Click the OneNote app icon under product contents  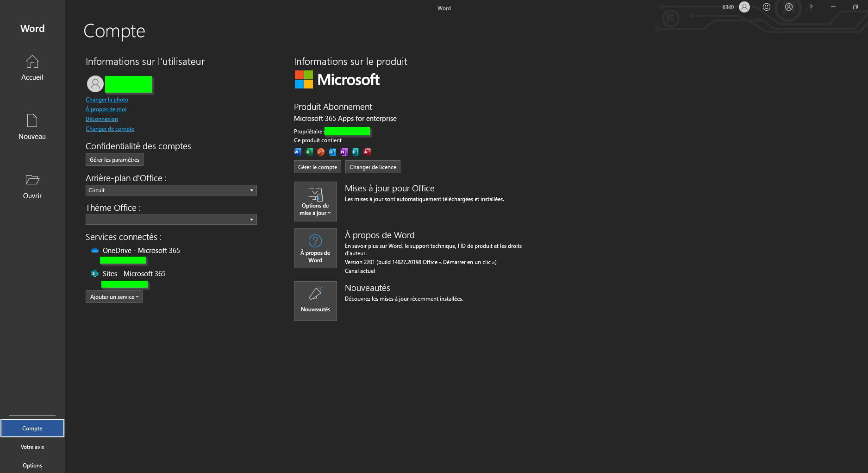pos(344,151)
